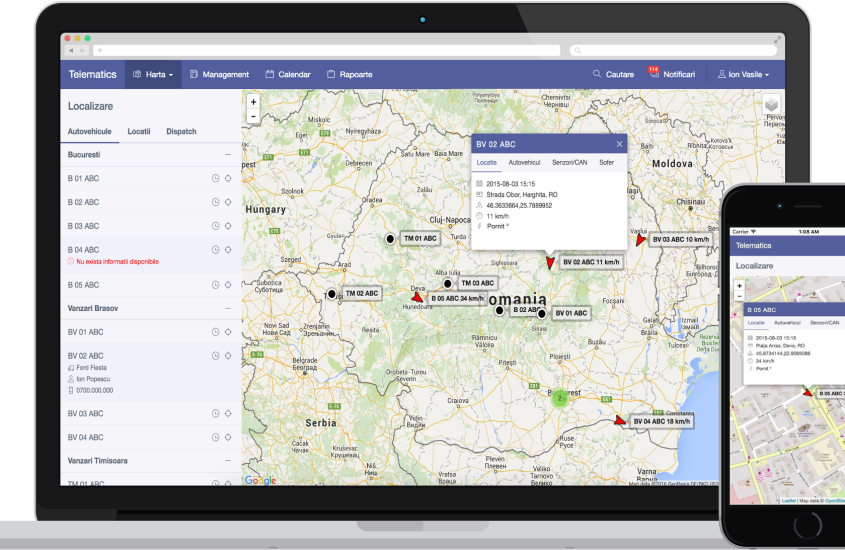The height and width of the screenshot is (550, 845).
Task: Click the BV 01 ABC map marker label
Action: click(x=571, y=313)
